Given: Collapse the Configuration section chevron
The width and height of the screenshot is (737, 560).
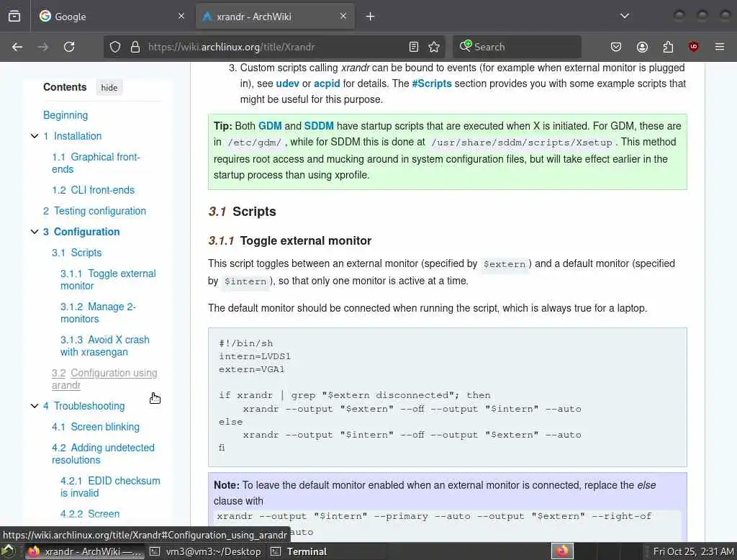Looking at the screenshot, I should point(35,232).
